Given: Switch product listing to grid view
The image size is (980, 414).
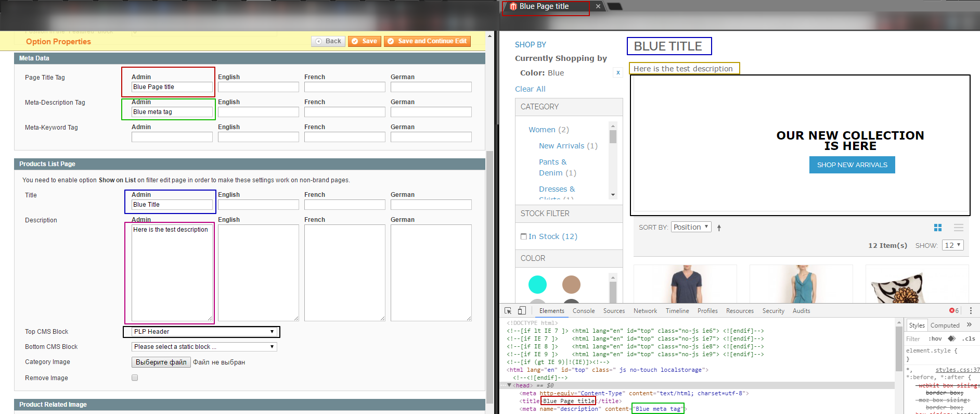Looking at the screenshot, I should [938, 228].
